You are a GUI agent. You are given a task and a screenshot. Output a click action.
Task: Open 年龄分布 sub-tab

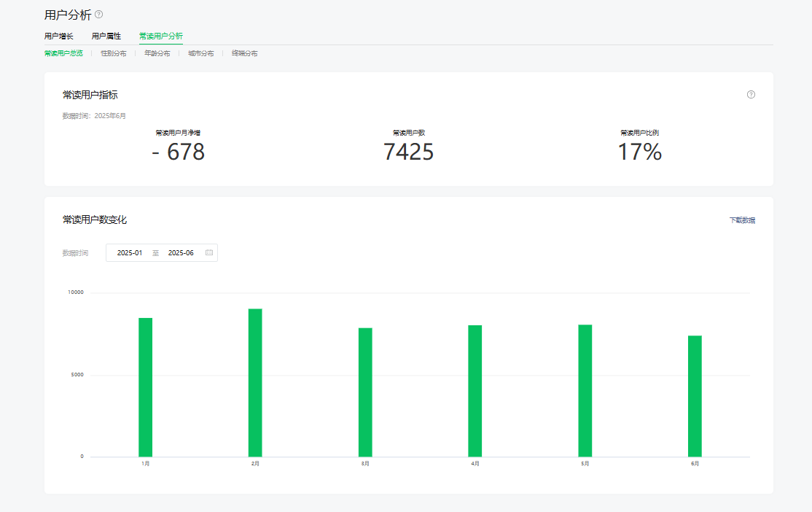[157, 53]
